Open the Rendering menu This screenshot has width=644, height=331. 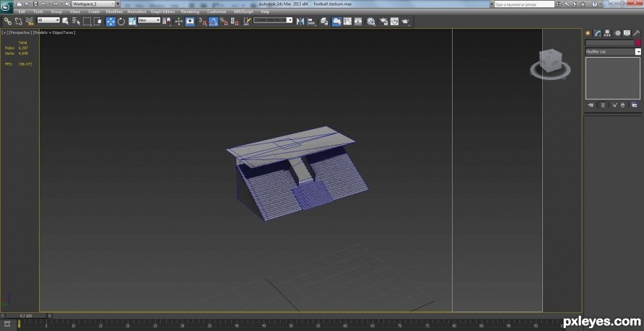[190, 12]
